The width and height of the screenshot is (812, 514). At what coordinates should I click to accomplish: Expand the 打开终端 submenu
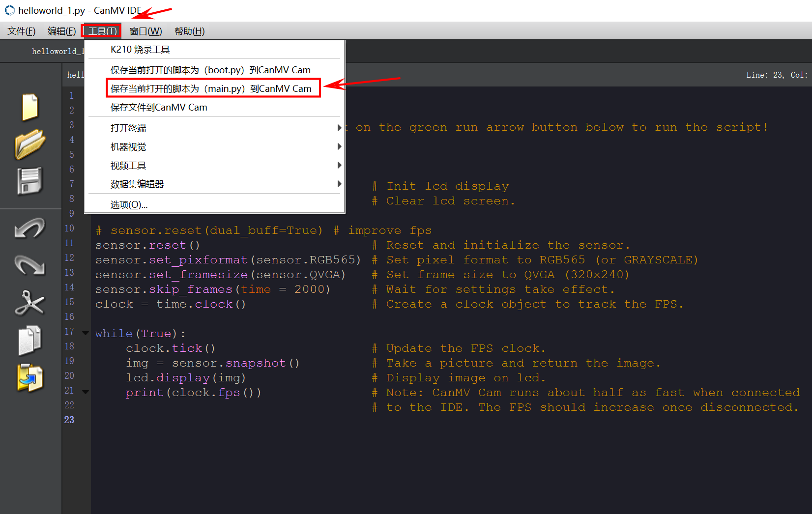[214, 128]
